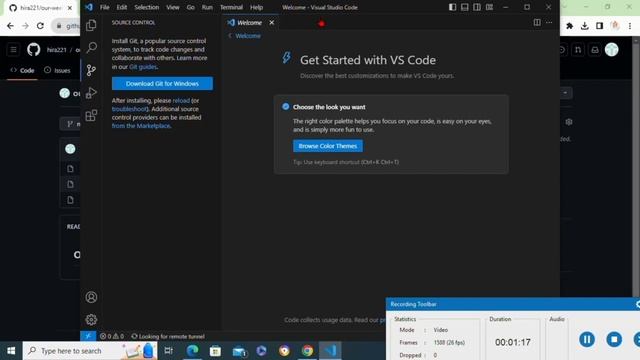Click Browse Color Themes button
The height and width of the screenshot is (360, 640).
[x=328, y=146]
